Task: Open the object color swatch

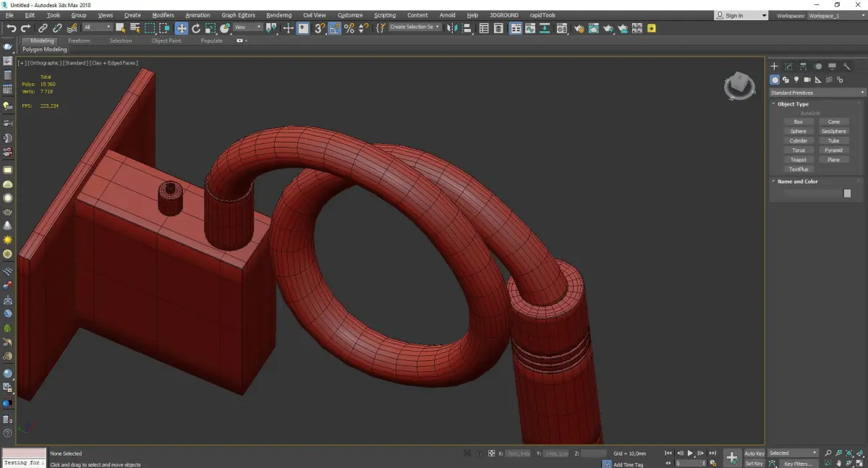Action: 847,193
